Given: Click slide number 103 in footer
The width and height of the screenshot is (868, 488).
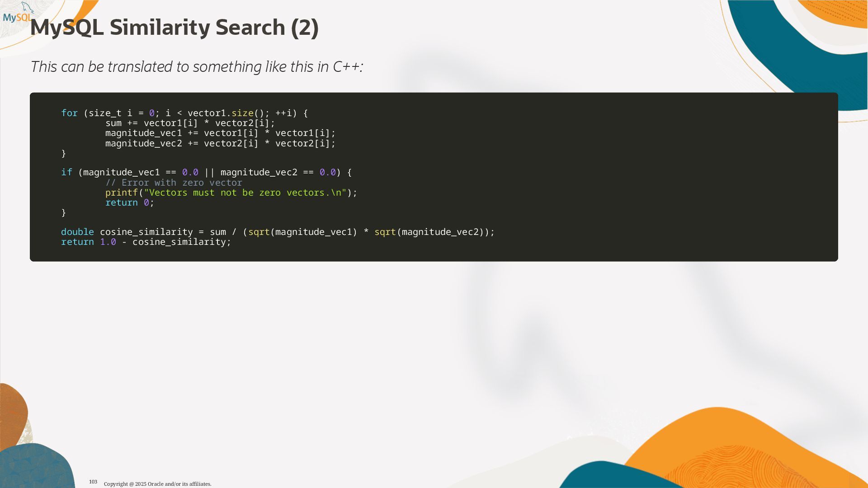Looking at the screenshot, I should pos(93,482).
